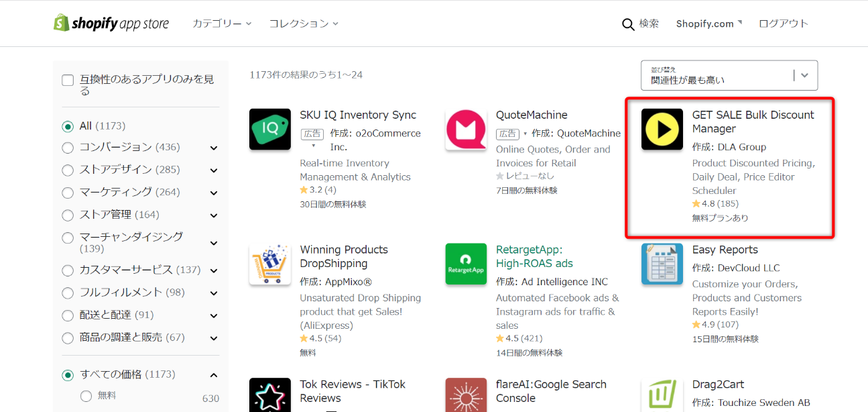This screenshot has height=412, width=868.
Task: Click the search magnifier icon
Action: click(x=628, y=24)
